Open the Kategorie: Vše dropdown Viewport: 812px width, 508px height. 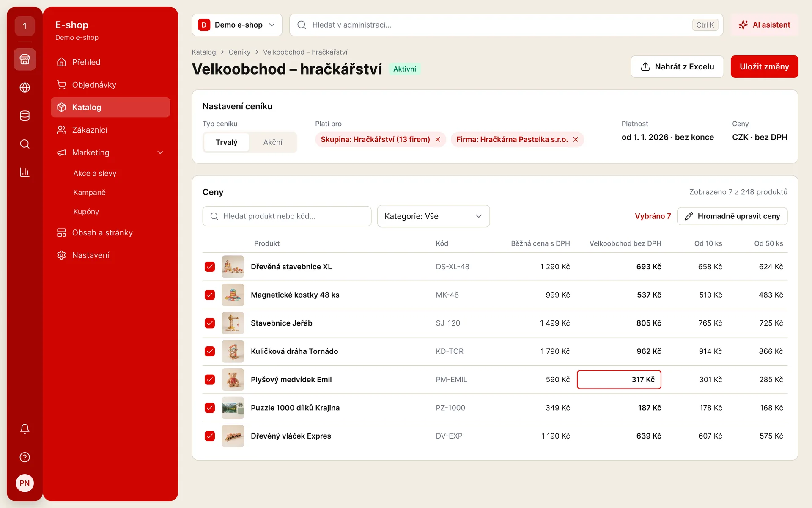pyautogui.click(x=433, y=216)
